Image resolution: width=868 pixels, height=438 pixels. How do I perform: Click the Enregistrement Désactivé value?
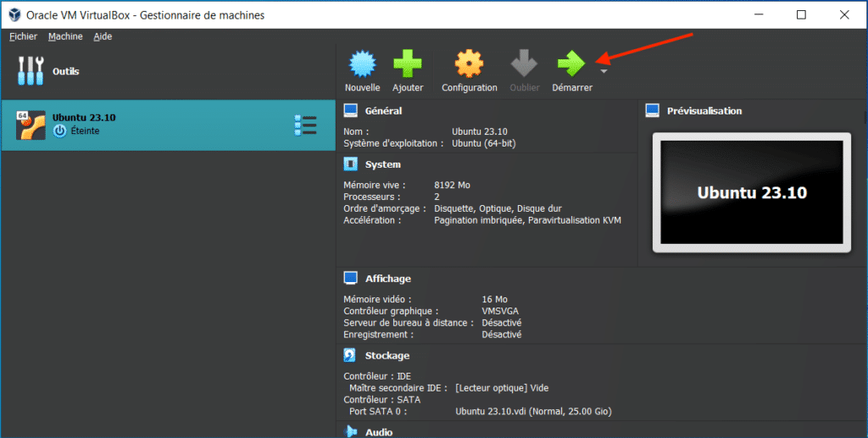coord(501,335)
